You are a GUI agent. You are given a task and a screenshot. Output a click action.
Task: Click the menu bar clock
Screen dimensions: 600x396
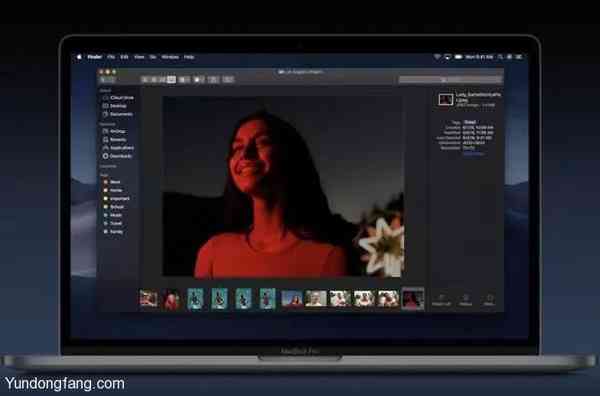click(x=479, y=57)
